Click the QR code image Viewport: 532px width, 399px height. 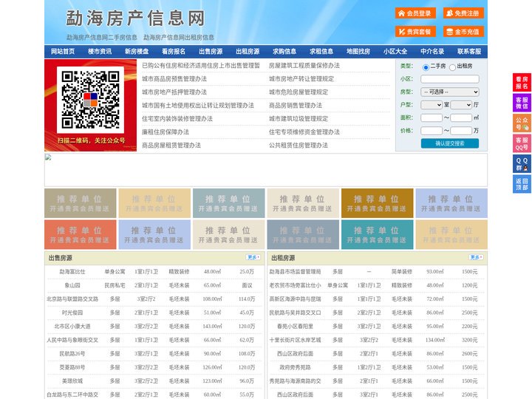tap(90, 100)
